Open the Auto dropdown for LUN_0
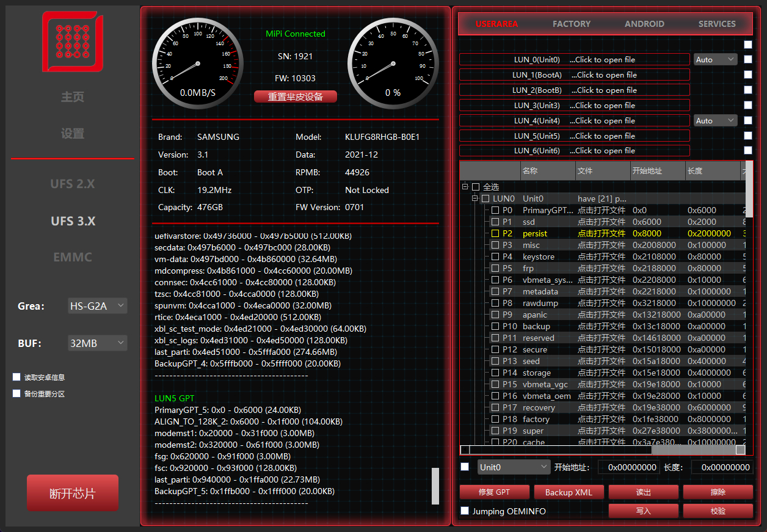Image resolution: width=767 pixels, height=532 pixels. point(715,59)
